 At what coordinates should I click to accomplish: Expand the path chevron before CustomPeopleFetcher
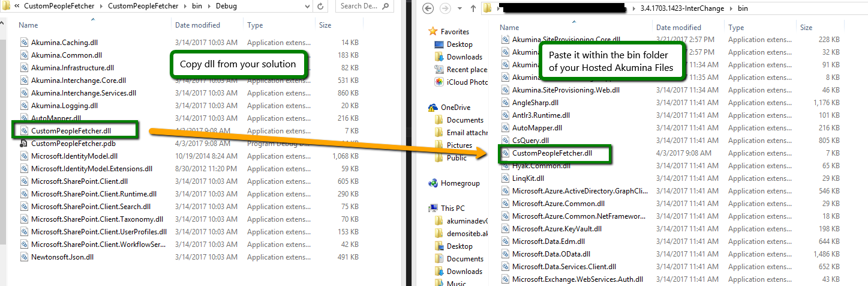point(17,7)
